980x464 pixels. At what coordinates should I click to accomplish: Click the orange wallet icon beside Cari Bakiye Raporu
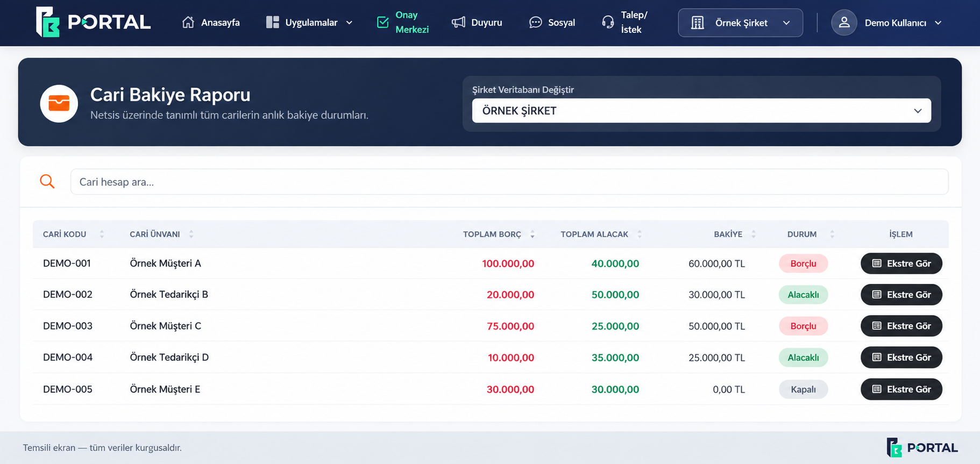(x=59, y=103)
